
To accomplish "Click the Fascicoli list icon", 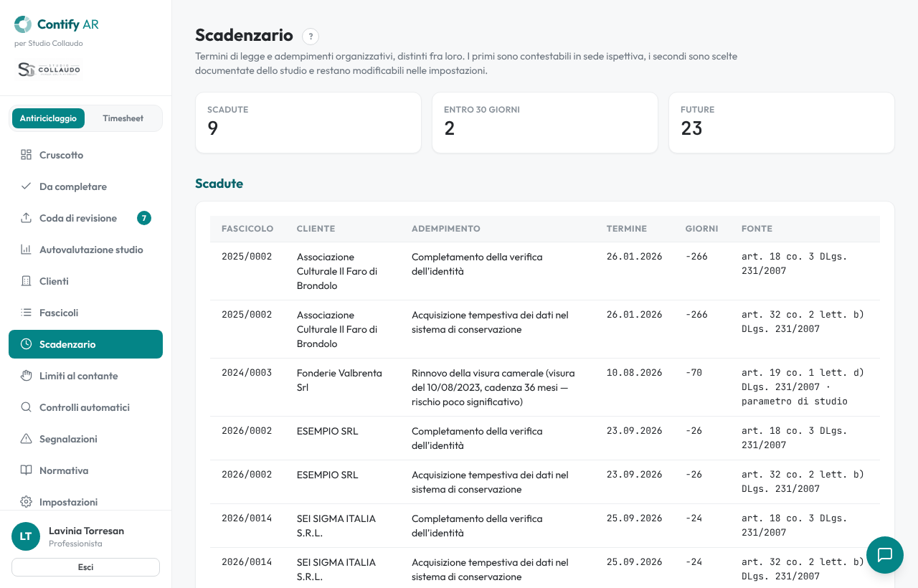I will tap(26, 313).
